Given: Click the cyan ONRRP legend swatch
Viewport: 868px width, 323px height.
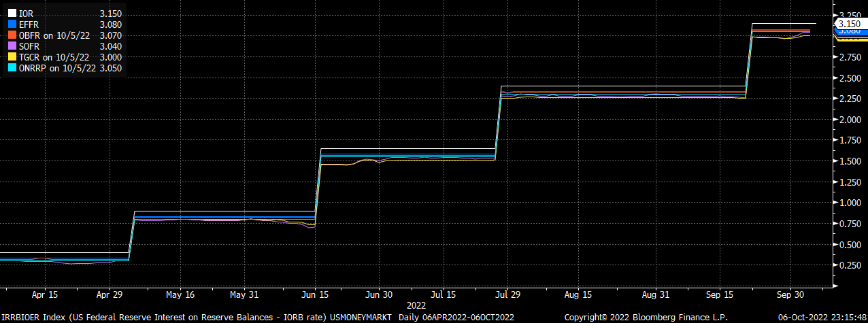Looking at the screenshot, I should [12, 68].
